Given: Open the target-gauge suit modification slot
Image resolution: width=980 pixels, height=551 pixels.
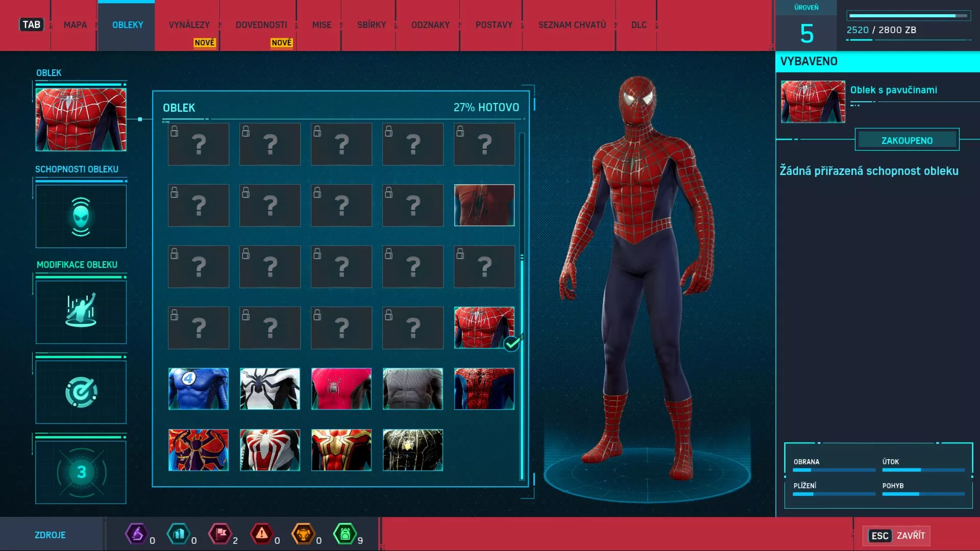Looking at the screenshot, I should [81, 391].
